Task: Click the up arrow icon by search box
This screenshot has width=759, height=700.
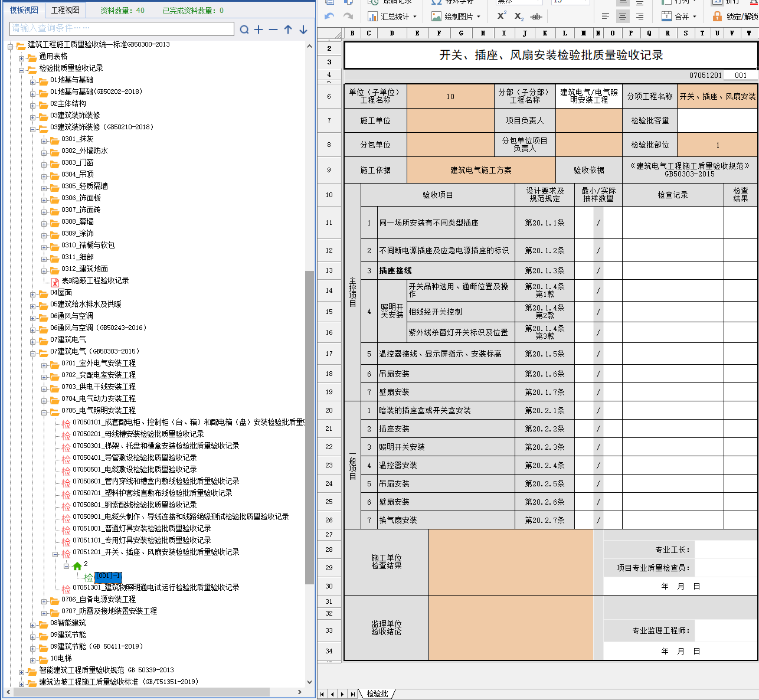Action: point(288,29)
